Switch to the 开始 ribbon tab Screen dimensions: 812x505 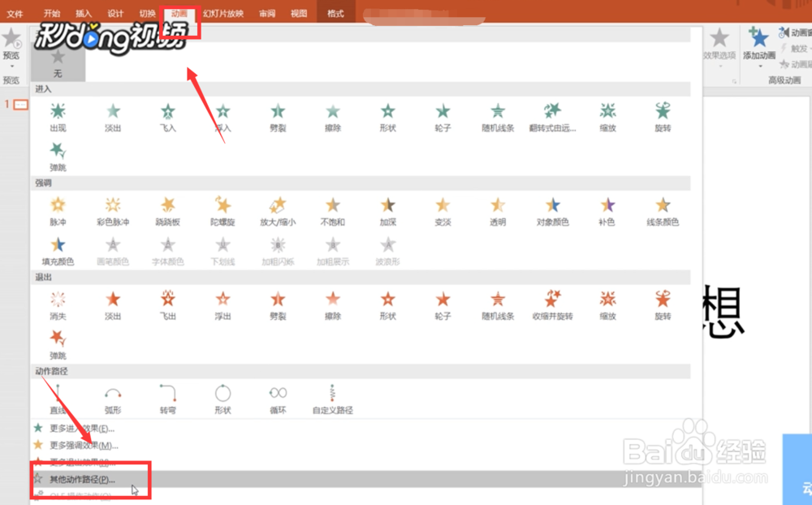[52, 14]
